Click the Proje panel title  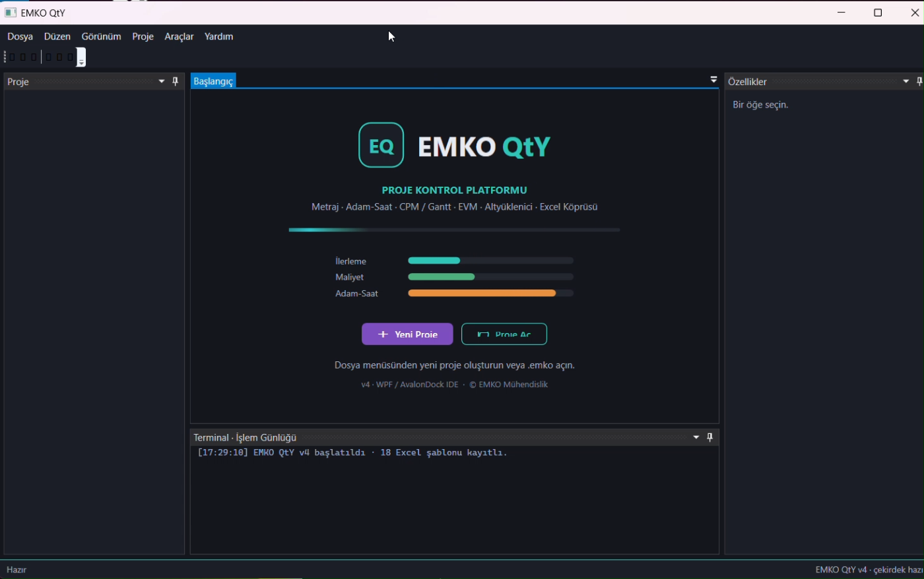tap(18, 82)
